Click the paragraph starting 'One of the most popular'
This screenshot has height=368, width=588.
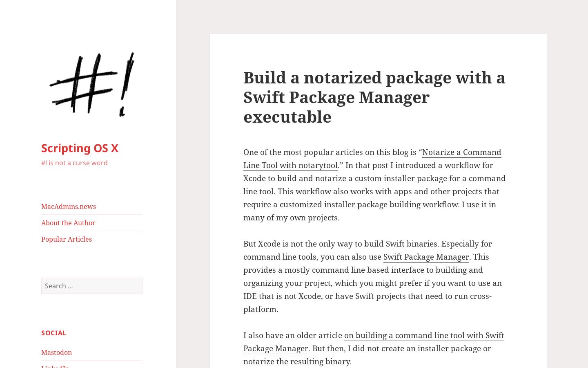tap(374, 185)
